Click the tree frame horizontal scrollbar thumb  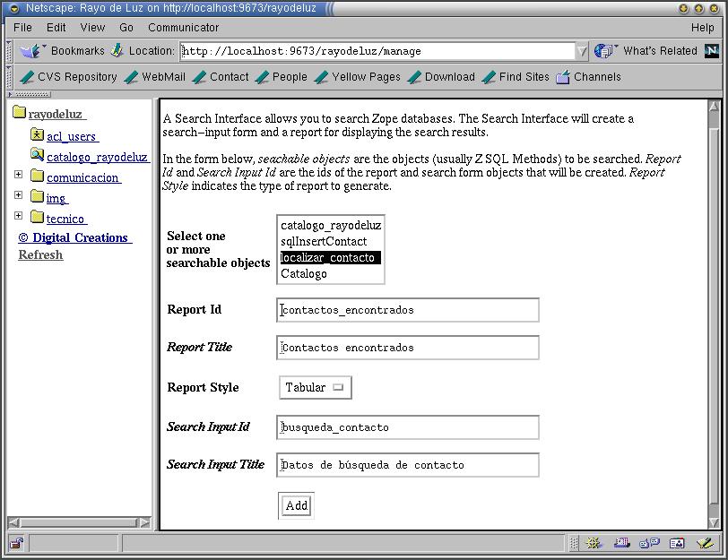(79, 523)
